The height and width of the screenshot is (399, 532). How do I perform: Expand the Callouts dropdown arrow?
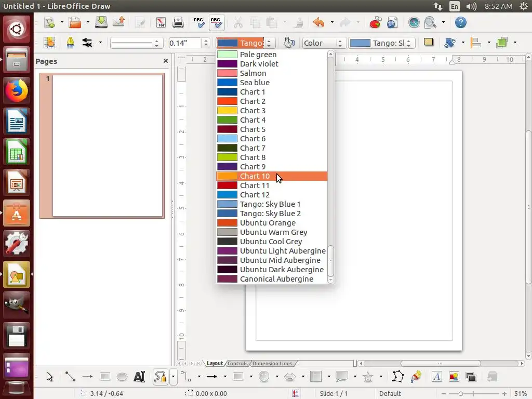(355, 377)
